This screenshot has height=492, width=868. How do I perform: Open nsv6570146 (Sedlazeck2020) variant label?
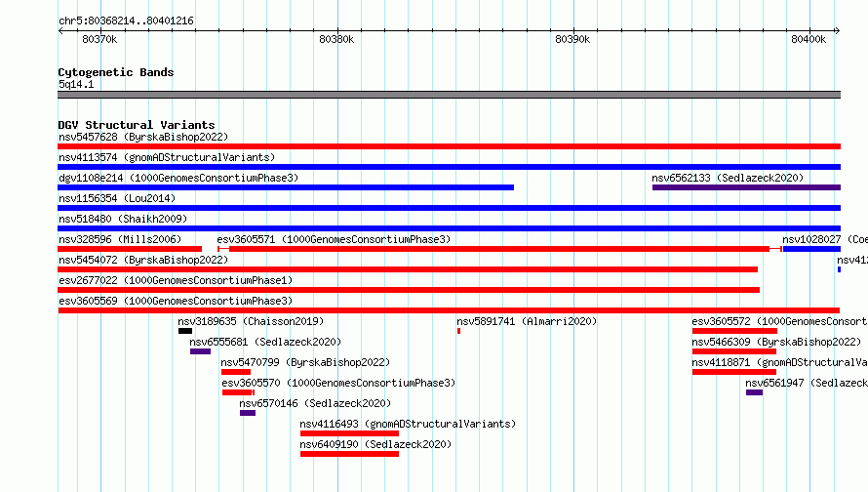coord(315,403)
